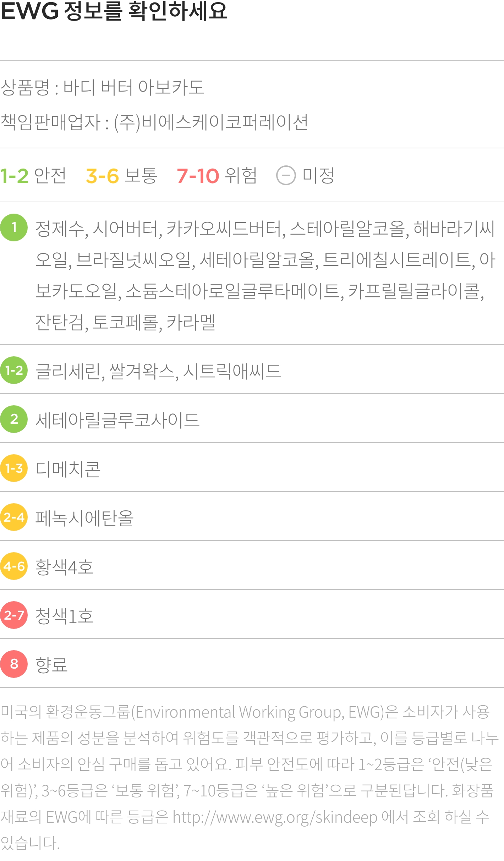
Task: Click the green 1-2 grade badge
Action: point(14,370)
